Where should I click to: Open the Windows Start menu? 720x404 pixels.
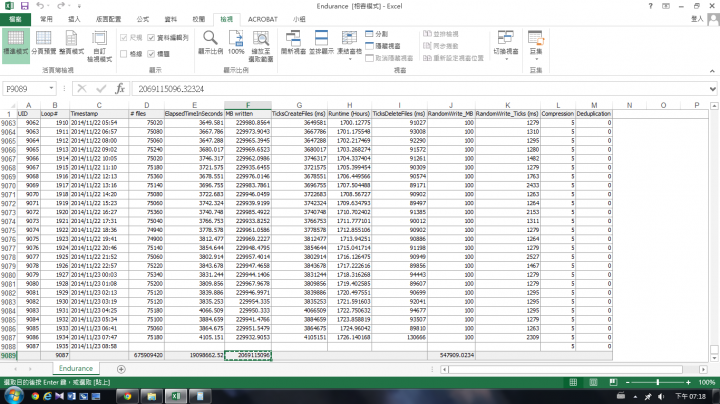coord(13,395)
